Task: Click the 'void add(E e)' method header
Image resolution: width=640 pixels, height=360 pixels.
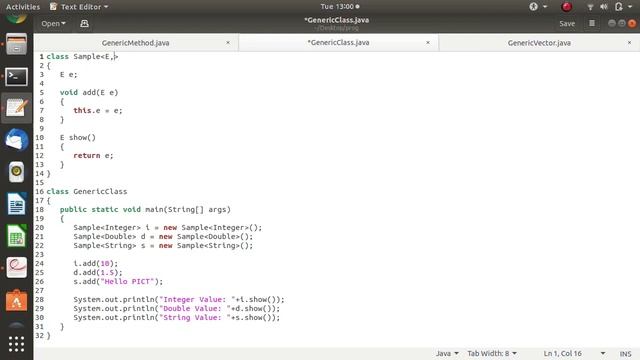Action: click(x=89, y=92)
